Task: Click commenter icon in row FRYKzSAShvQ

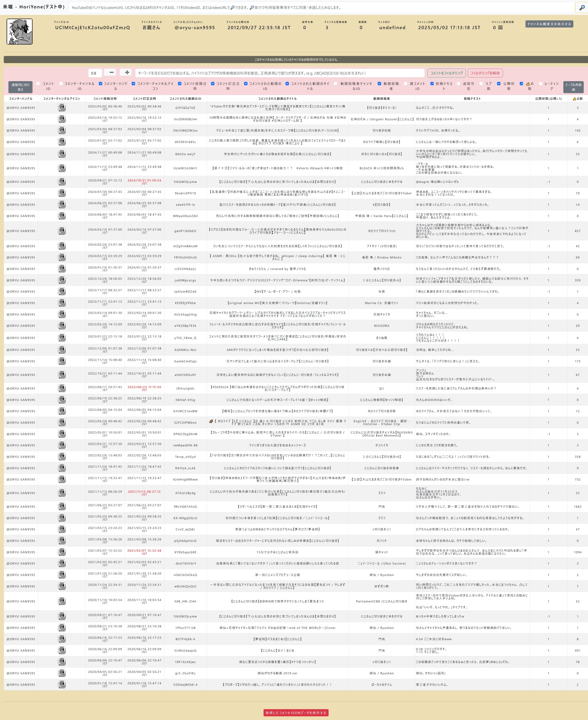Action: click(x=62, y=258)
